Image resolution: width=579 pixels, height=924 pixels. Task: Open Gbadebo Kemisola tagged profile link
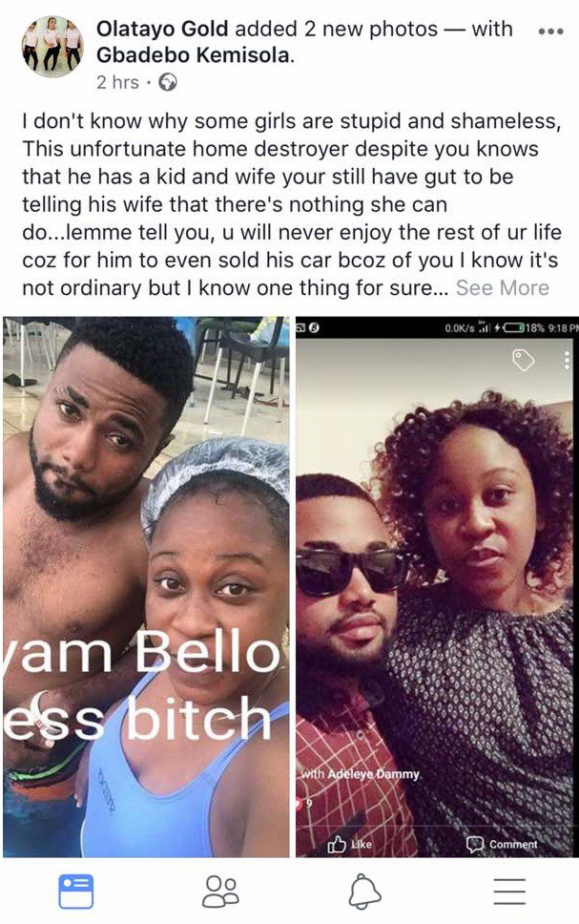[x=195, y=55]
